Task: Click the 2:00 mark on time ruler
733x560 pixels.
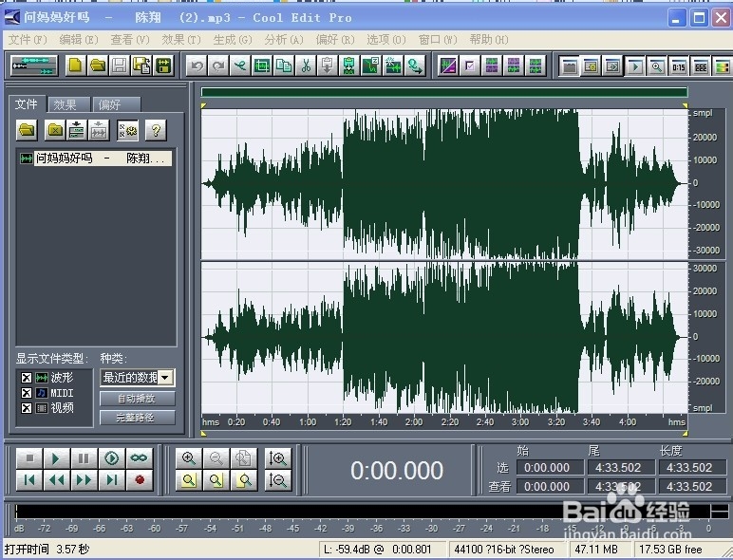Action: tap(414, 422)
